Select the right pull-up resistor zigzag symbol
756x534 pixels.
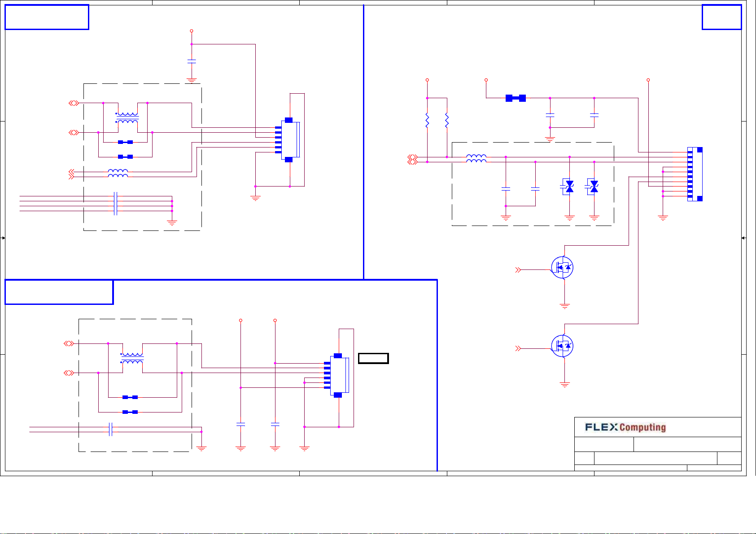447,121
